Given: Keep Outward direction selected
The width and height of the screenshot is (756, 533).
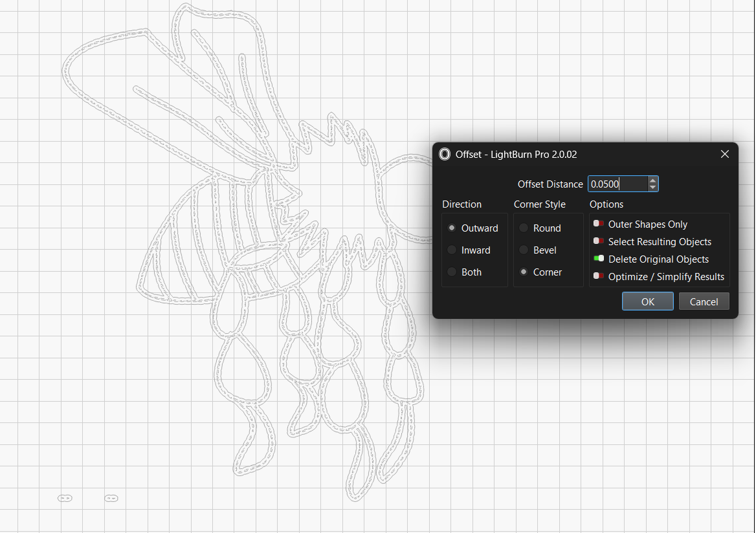Looking at the screenshot, I should pyautogui.click(x=452, y=228).
